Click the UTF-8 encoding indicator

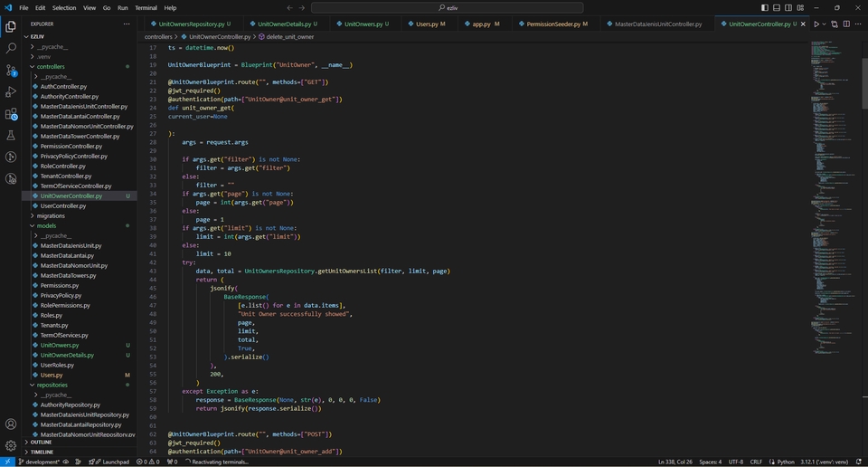(x=736, y=462)
